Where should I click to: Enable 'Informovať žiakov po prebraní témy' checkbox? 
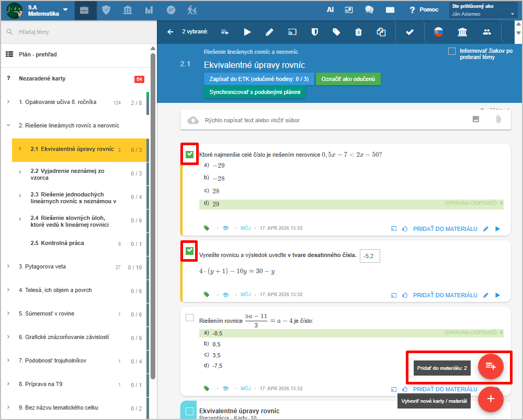coord(452,51)
